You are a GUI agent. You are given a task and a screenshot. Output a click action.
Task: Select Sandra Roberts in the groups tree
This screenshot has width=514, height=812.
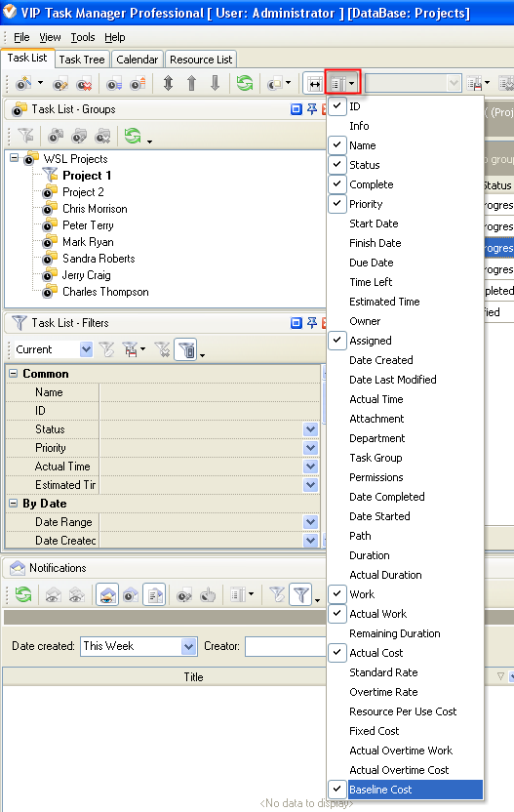pos(99,259)
